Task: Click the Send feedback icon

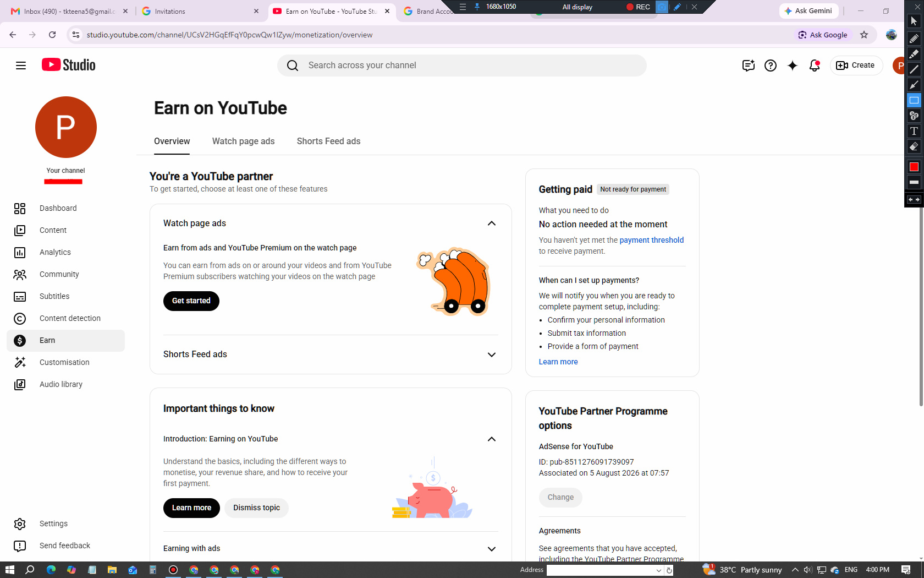Action: coord(20,546)
